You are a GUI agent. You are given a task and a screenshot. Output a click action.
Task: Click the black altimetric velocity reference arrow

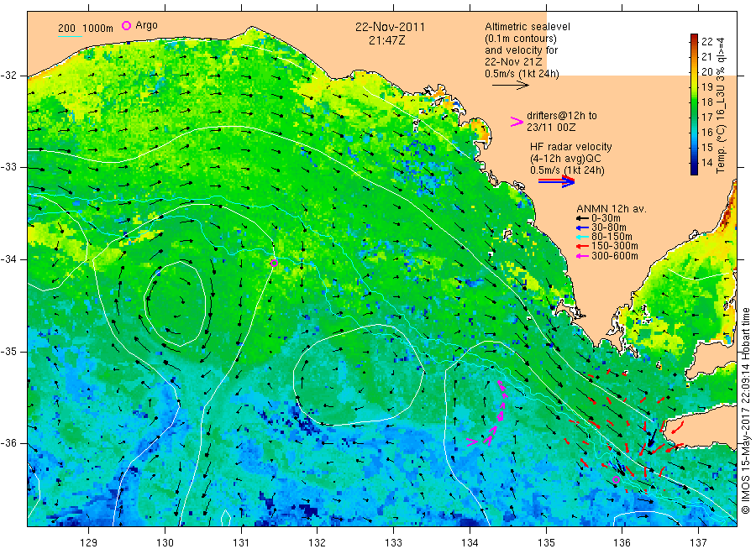click(x=510, y=86)
